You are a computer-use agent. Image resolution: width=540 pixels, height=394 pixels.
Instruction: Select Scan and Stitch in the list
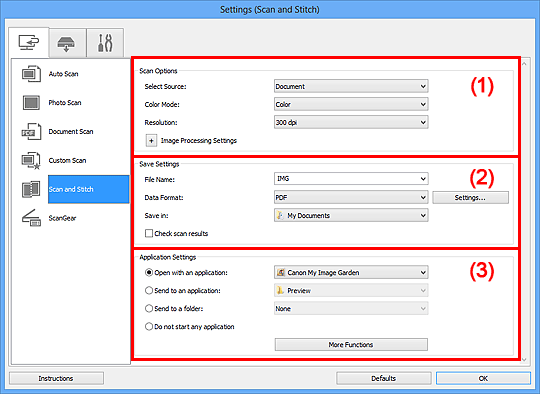coord(89,189)
